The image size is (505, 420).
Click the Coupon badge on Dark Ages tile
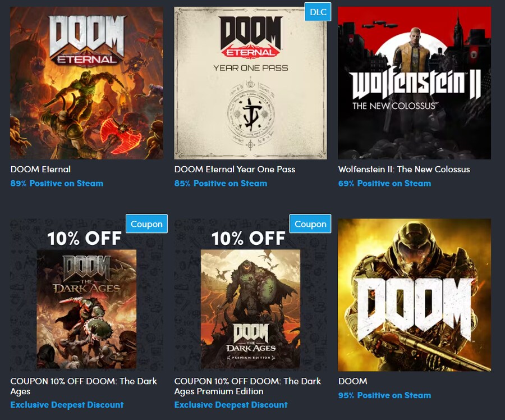tap(146, 223)
